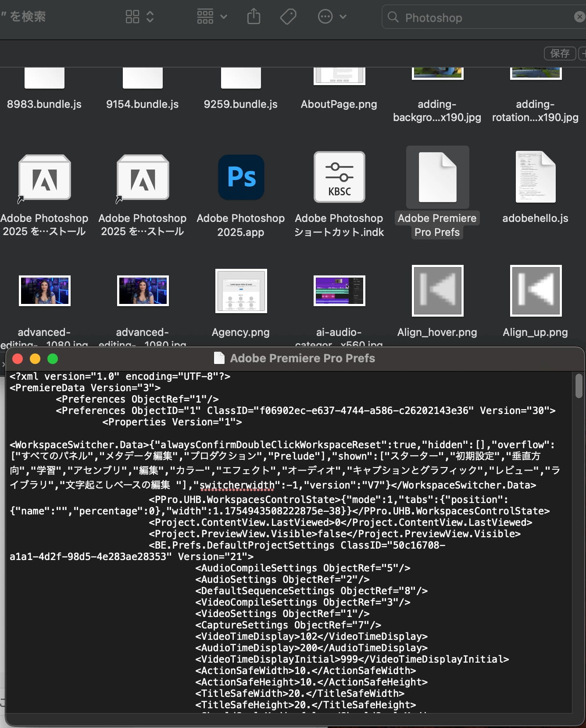The height and width of the screenshot is (728, 586).
Task: Open the group-by options dropdown
Action: (211, 17)
